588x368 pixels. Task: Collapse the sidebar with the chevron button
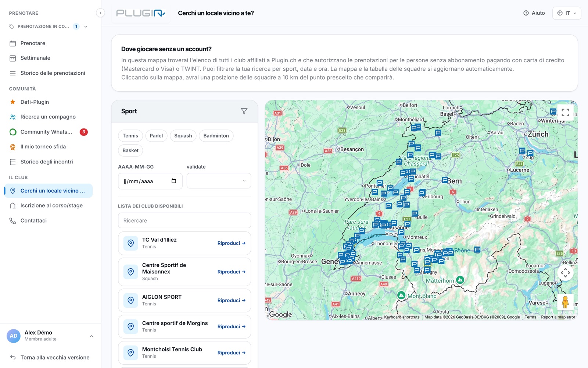tap(100, 13)
